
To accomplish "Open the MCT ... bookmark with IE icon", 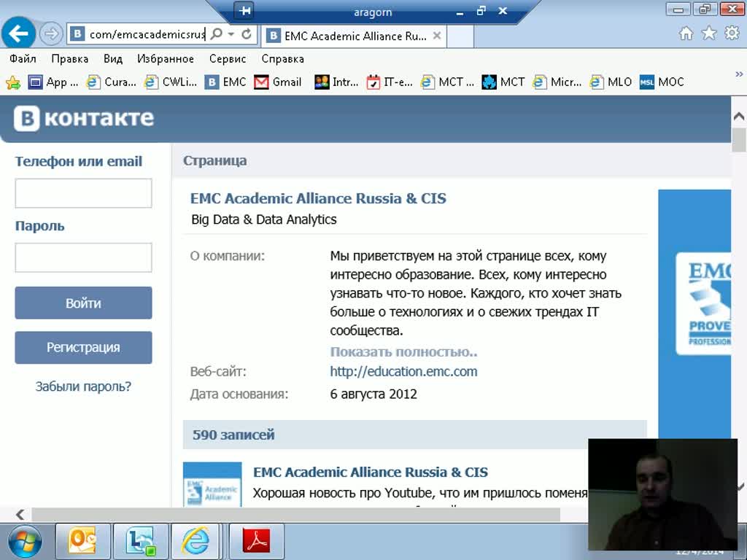I will tap(447, 82).
